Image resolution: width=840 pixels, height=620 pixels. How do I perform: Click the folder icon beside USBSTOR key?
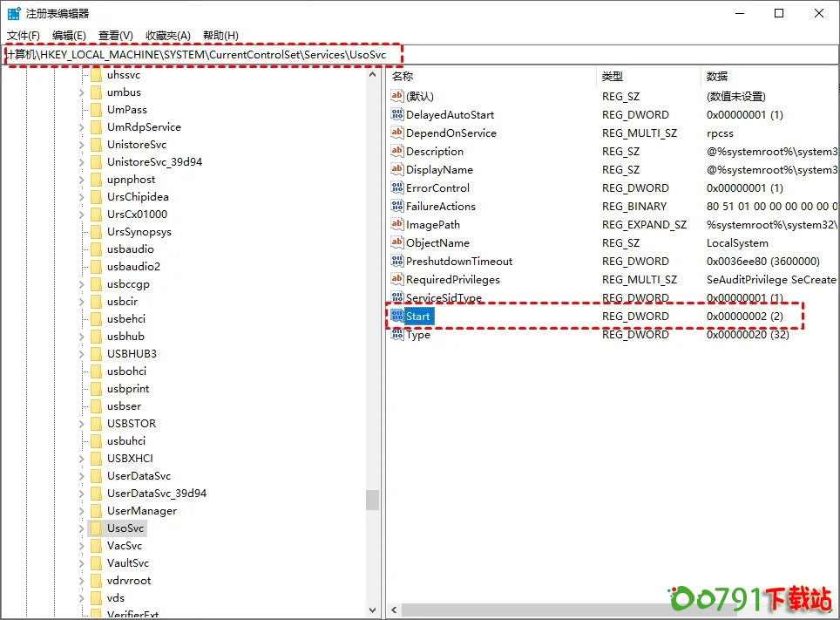click(x=97, y=424)
